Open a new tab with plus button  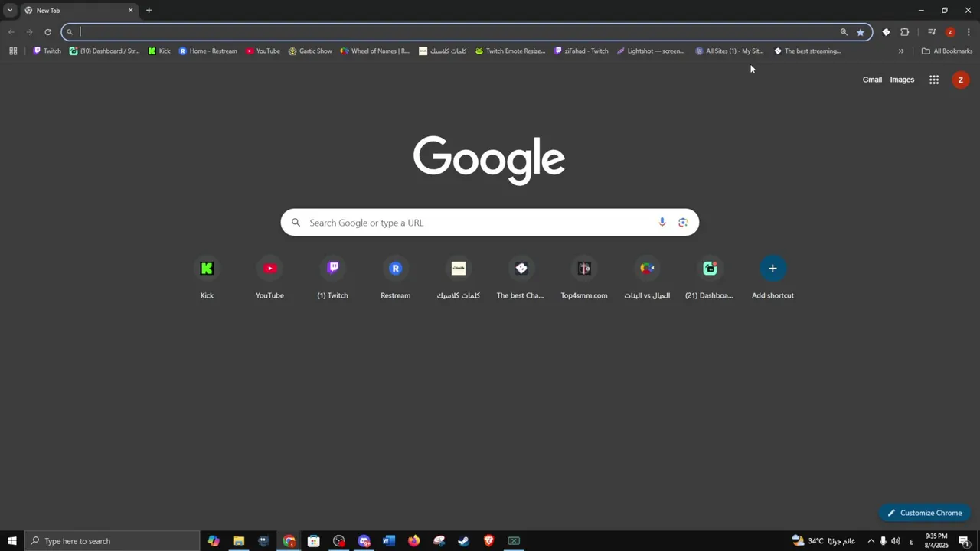pos(149,11)
